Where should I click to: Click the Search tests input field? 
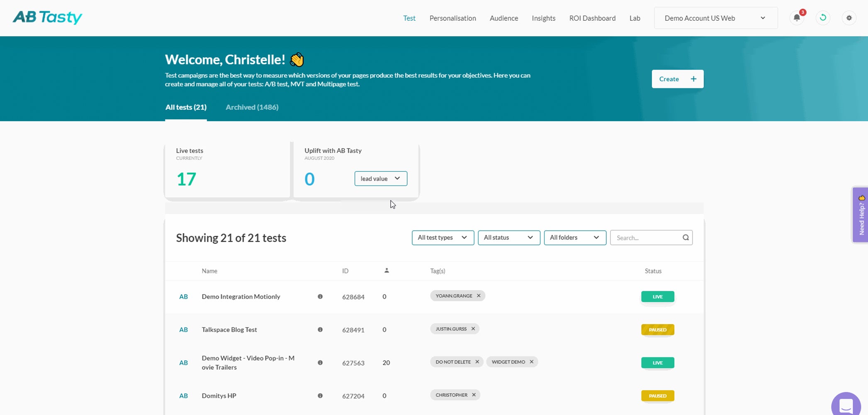[651, 237]
